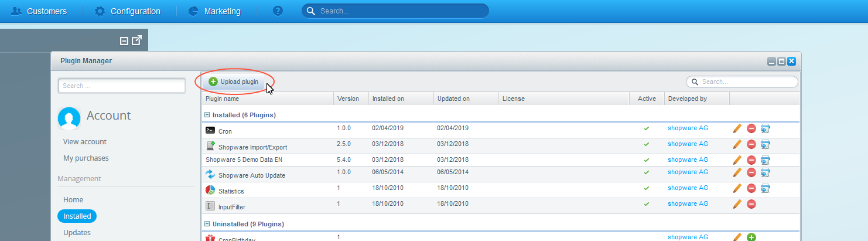Open shopware AG link in Statistics row
The height and width of the screenshot is (241, 868).
point(688,188)
